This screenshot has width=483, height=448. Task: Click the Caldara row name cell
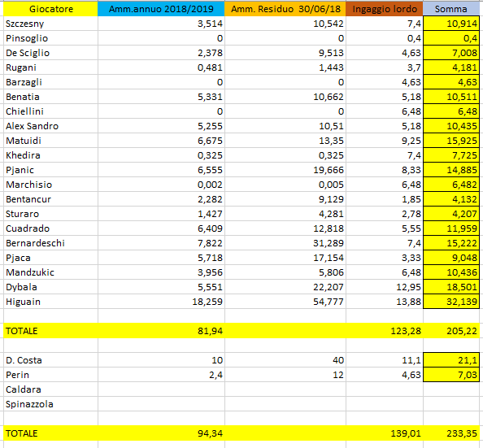[51, 389]
